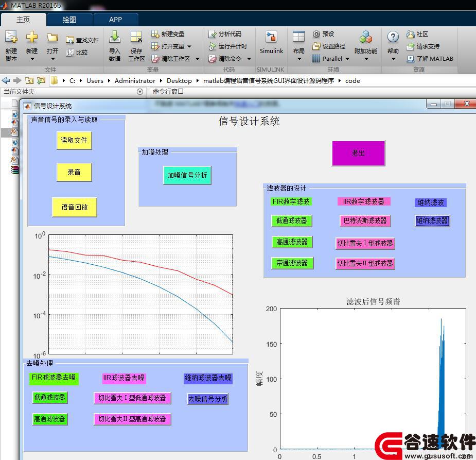Switch to the APP tab
Screen dimensions: 476x460
point(116,20)
